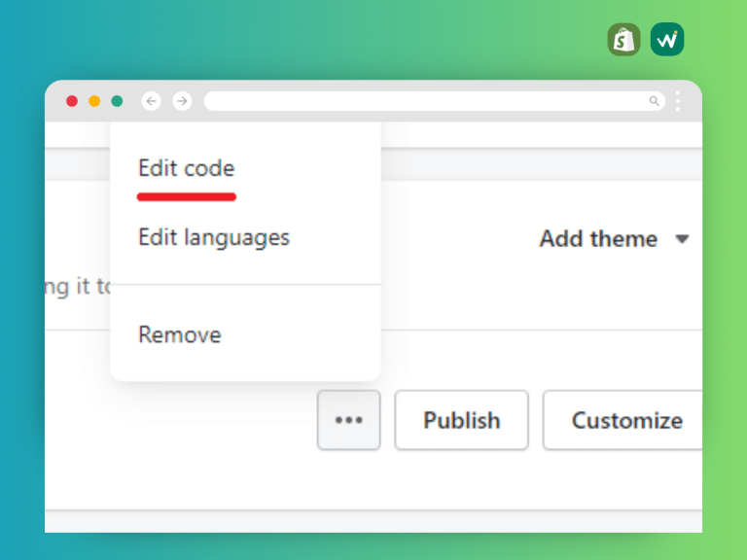Image resolution: width=747 pixels, height=560 pixels.
Task: Select the Edit languages menu entry
Action: point(214,237)
